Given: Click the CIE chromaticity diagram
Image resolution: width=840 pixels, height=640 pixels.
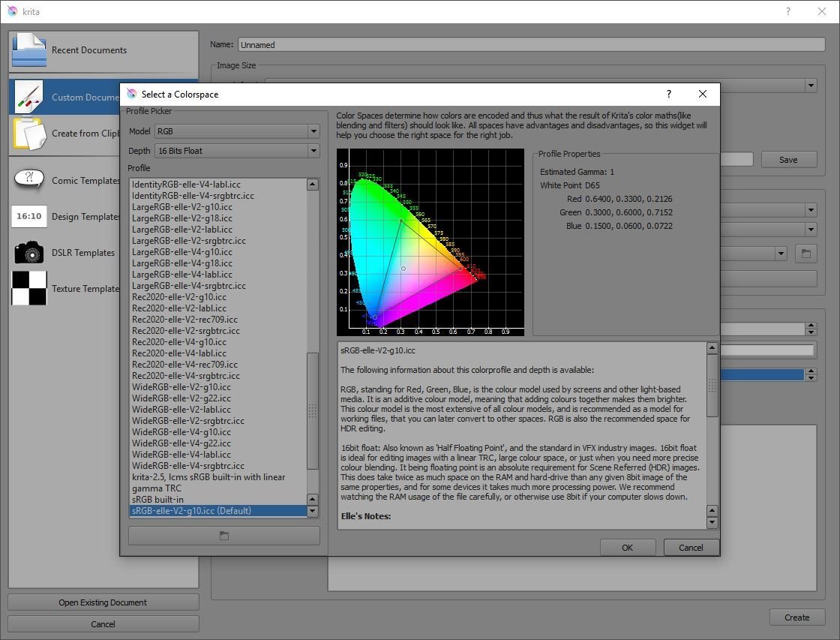Looking at the screenshot, I should click(x=430, y=242).
